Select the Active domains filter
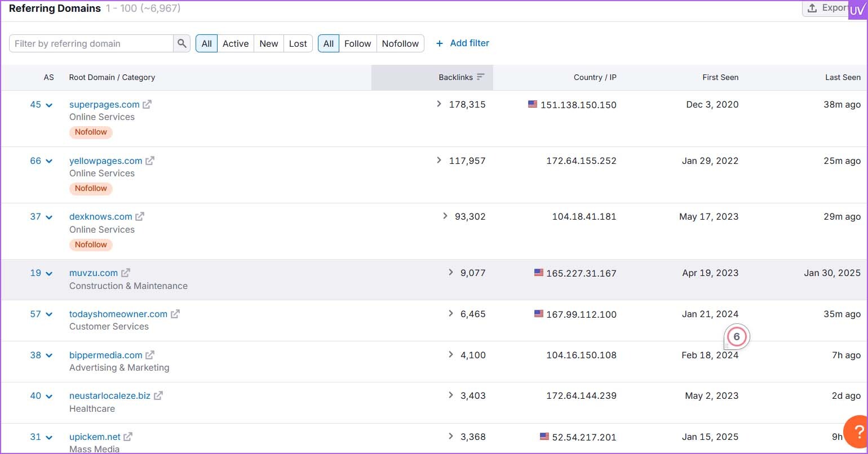This screenshot has height=454, width=868. [236, 43]
